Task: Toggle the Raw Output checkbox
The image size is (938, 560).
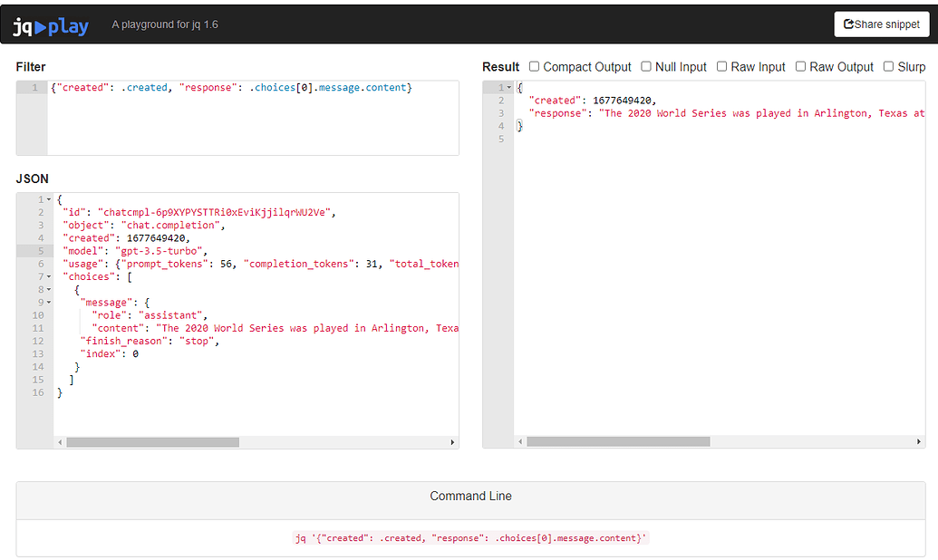Action: tap(800, 66)
